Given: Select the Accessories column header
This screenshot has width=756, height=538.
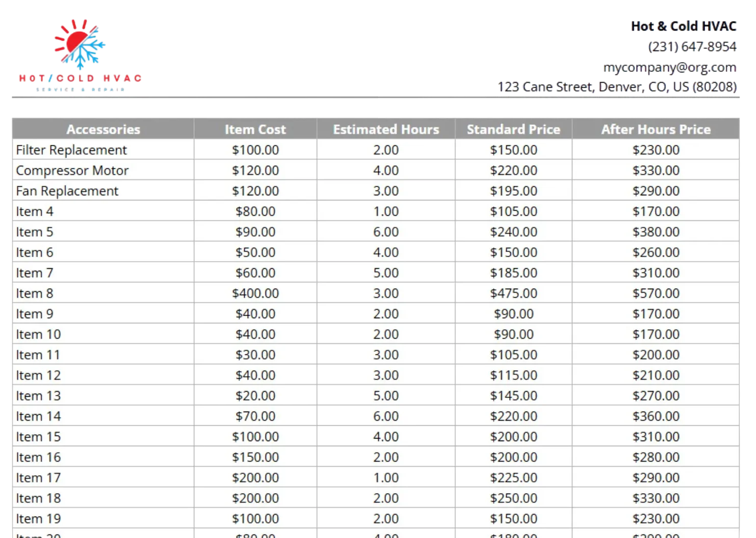Looking at the screenshot, I should coord(103,130).
